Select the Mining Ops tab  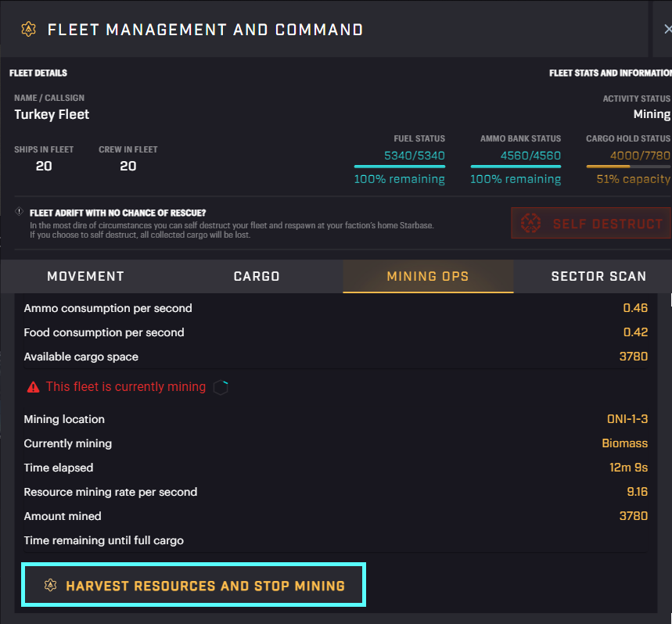(x=428, y=276)
